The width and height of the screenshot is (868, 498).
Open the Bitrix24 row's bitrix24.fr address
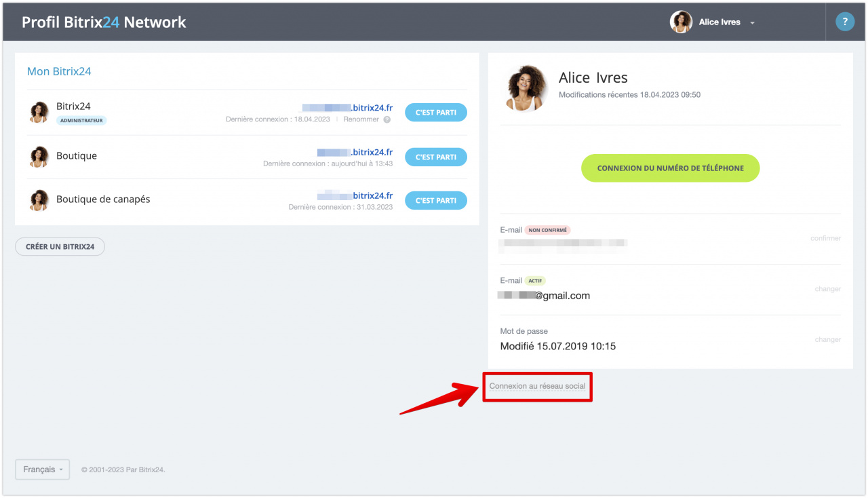(x=347, y=107)
